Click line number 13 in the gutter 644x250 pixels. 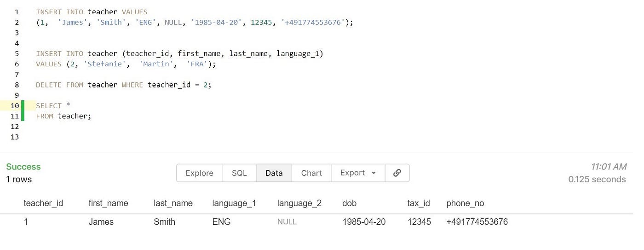(x=15, y=137)
